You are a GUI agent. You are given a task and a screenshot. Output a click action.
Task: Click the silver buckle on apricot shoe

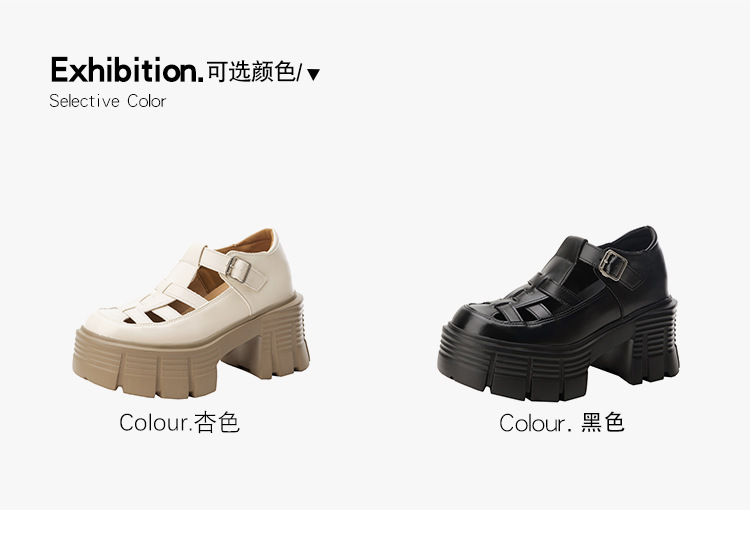[x=238, y=270]
